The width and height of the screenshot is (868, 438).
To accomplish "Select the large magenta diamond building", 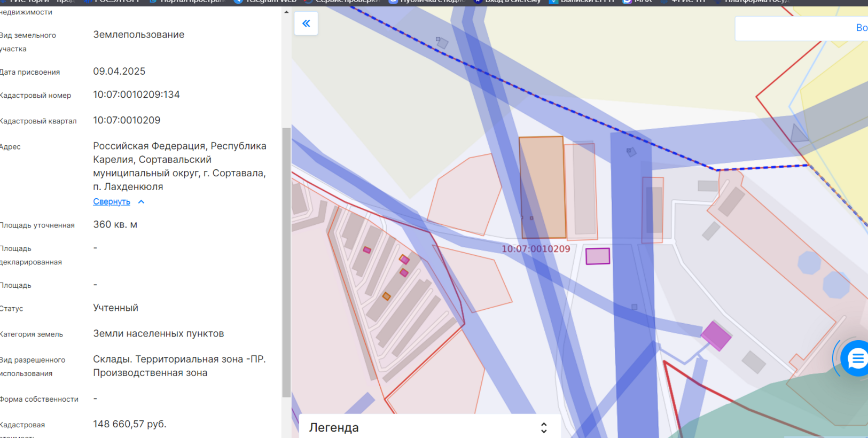I will coord(716,335).
